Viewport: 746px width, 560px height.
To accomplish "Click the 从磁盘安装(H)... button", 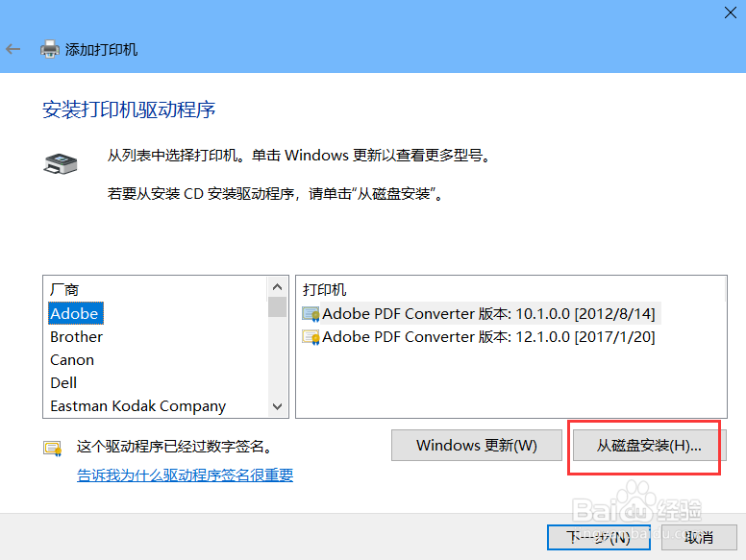I will [649, 446].
